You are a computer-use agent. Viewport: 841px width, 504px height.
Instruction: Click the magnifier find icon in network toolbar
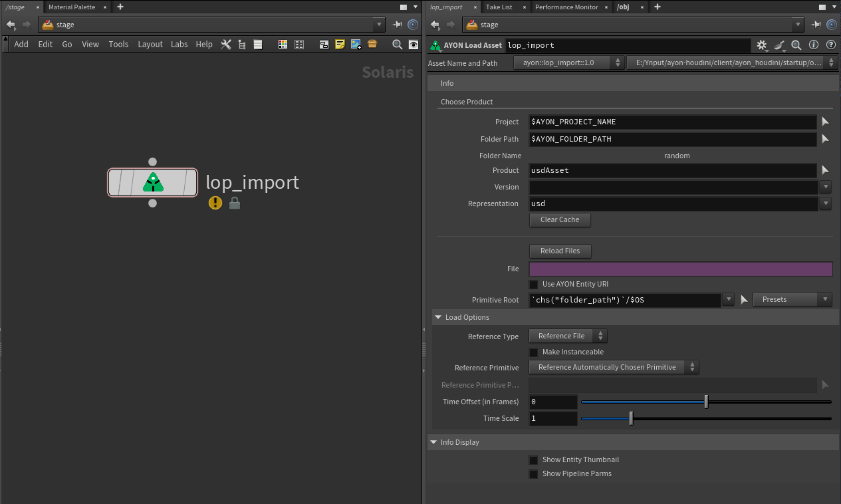pyautogui.click(x=397, y=45)
